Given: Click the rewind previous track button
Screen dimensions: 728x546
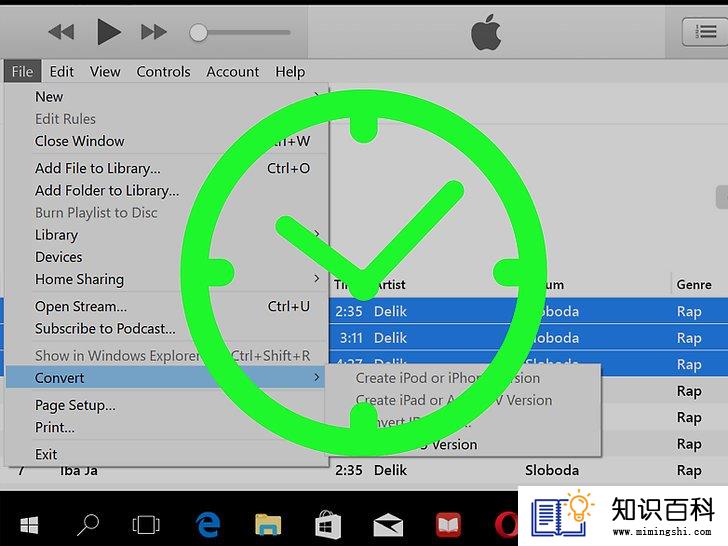Looking at the screenshot, I should pos(61,32).
